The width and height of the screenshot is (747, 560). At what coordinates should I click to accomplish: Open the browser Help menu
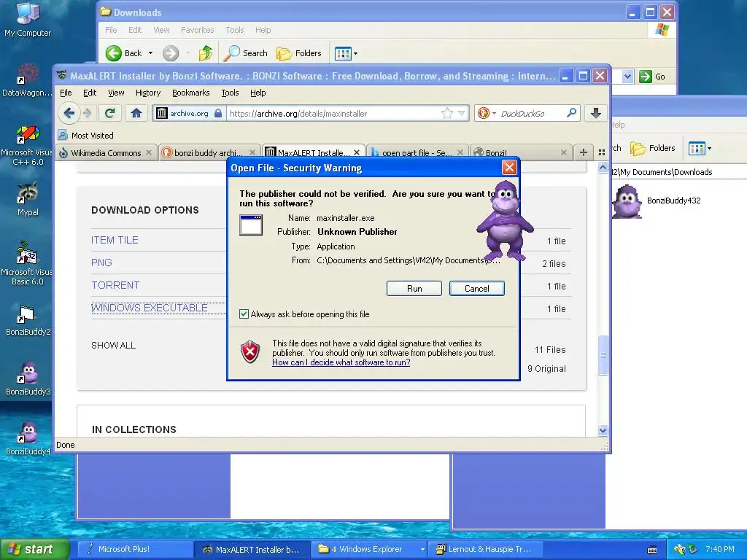point(258,93)
